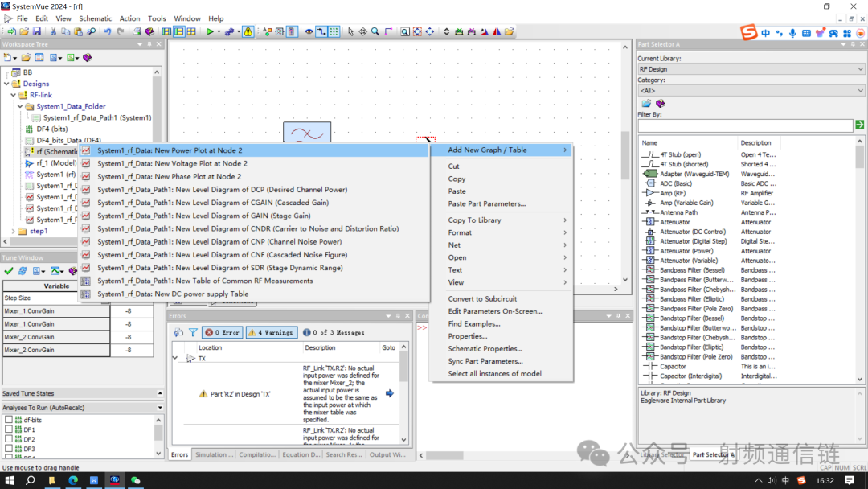Click the blue refresh icon in Tune Window
The width and height of the screenshot is (868, 489).
click(x=23, y=271)
